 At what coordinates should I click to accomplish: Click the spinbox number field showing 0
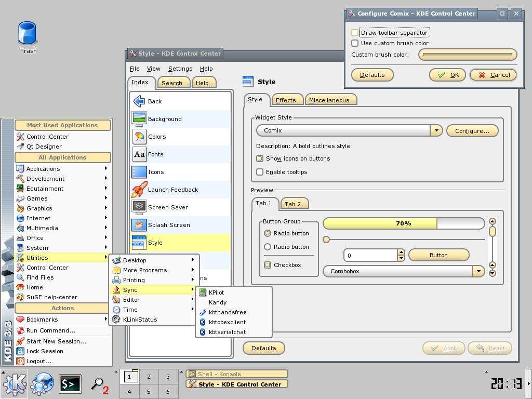pyautogui.click(x=370, y=256)
